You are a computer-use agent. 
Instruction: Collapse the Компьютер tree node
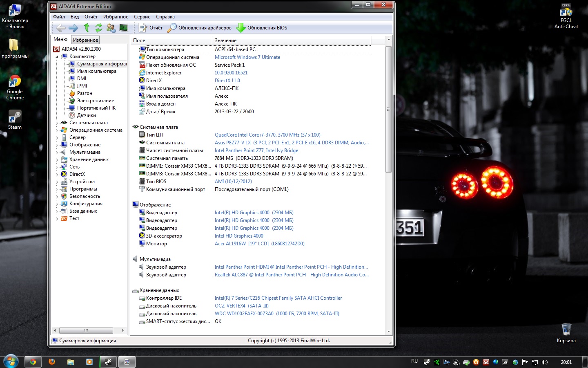(57, 56)
